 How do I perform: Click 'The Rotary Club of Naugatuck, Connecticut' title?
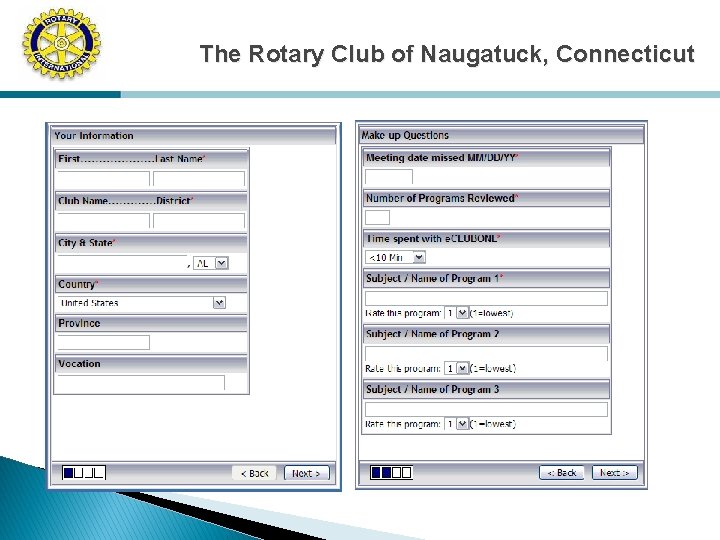click(447, 54)
